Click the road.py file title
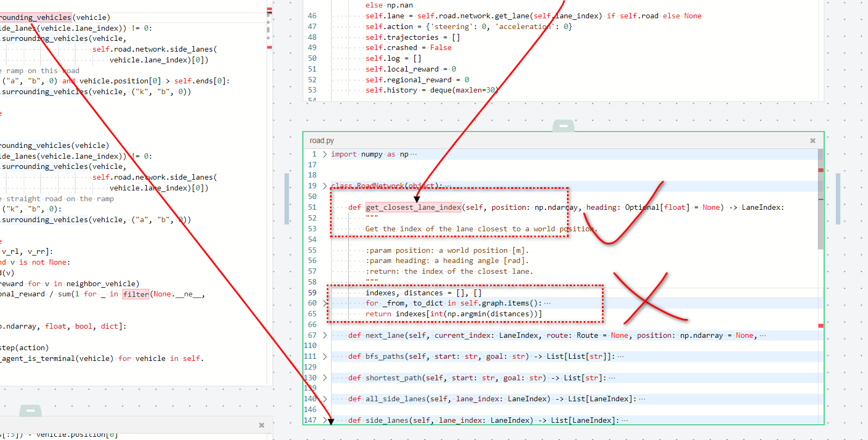This screenshot has height=440, width=868. (x=321, y=140)
